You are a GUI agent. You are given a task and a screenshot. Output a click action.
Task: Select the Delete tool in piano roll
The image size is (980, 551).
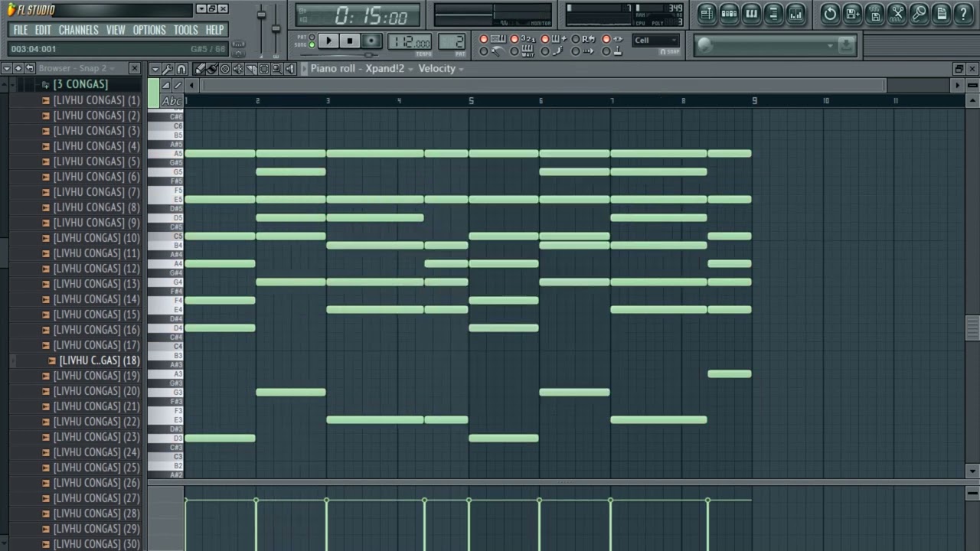point(225,69)
